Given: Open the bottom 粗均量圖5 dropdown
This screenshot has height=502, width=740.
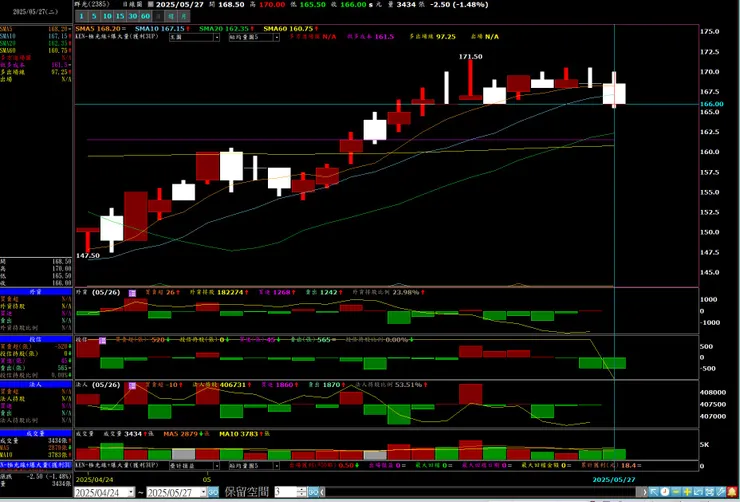Looking at the screenshot, I should (254, 466).
